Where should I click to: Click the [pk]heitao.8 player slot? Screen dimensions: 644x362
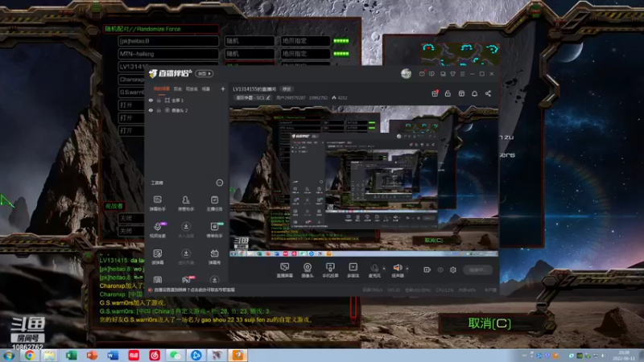click(168, 41)
